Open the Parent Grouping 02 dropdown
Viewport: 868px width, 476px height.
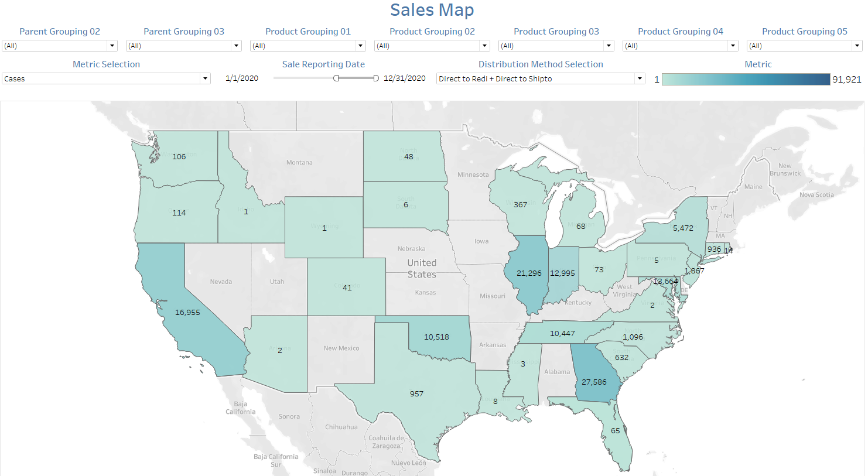click(x=60, y=46)
